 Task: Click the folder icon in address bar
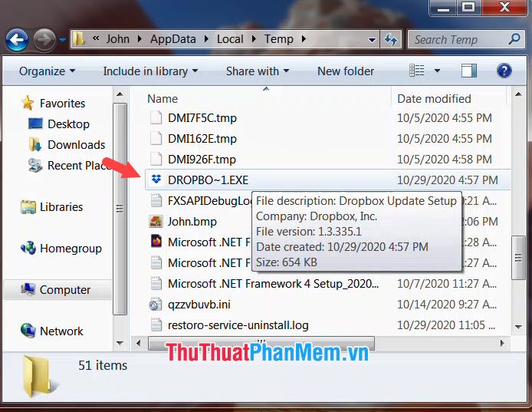(x=79, y=39)
